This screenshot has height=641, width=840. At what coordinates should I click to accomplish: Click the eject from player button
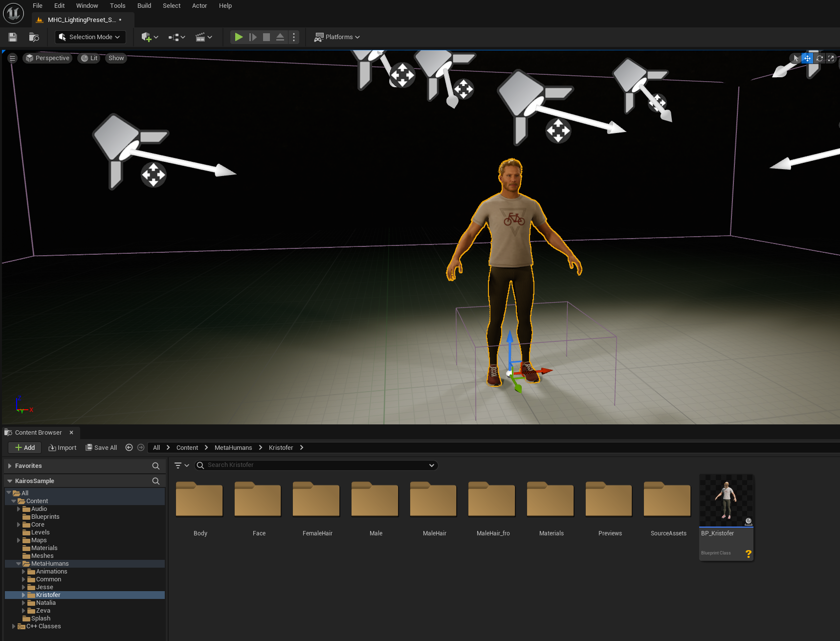pos(280,37)
